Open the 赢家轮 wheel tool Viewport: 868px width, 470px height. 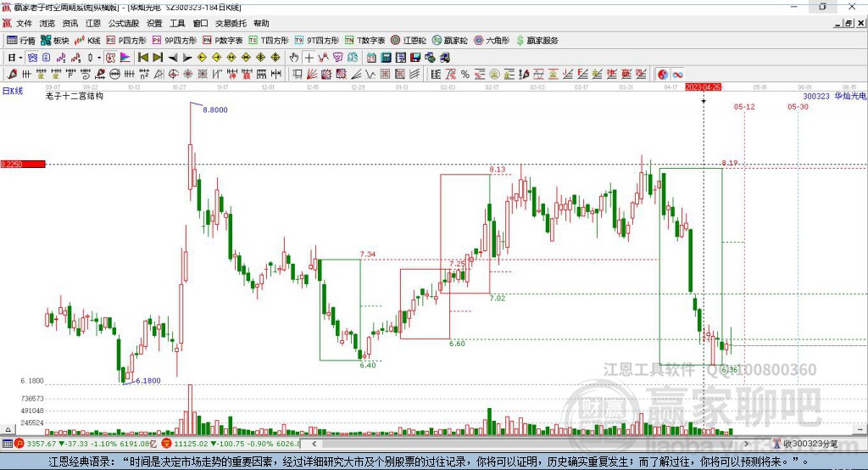[x=450, y=40]
